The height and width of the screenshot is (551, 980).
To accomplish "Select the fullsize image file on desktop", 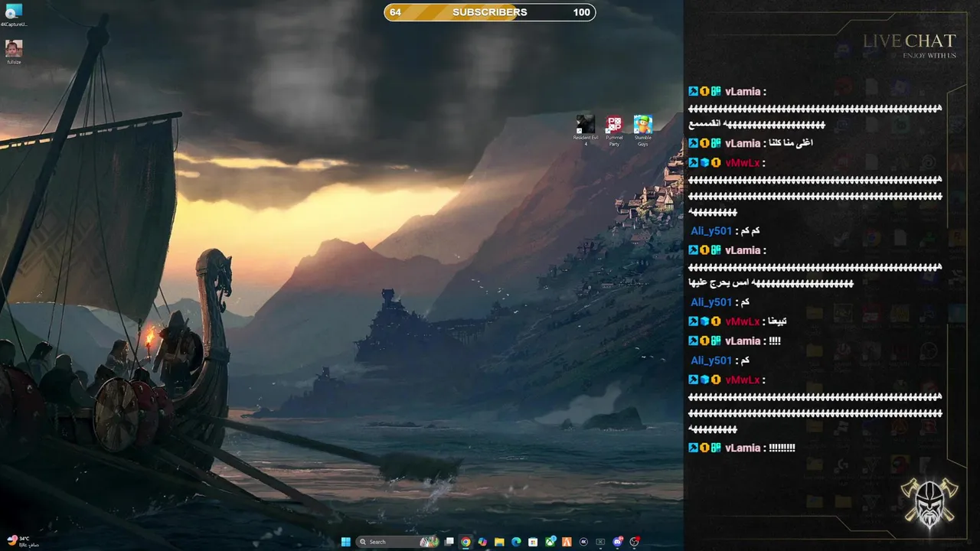I will 14,53.
